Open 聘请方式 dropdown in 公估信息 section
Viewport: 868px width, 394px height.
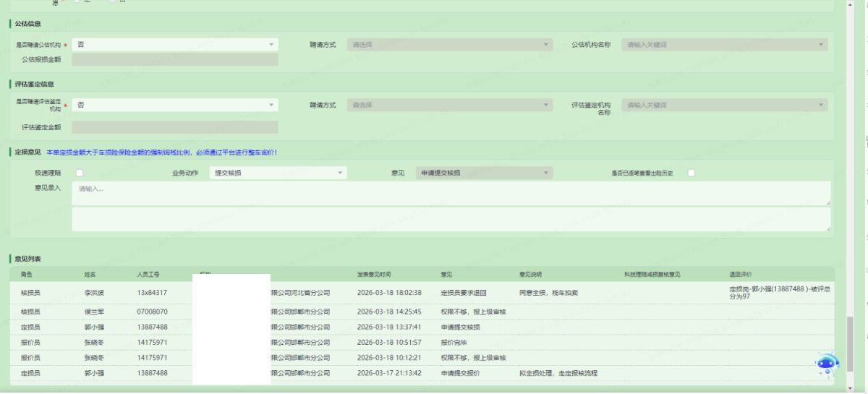[x=449, y=45]
